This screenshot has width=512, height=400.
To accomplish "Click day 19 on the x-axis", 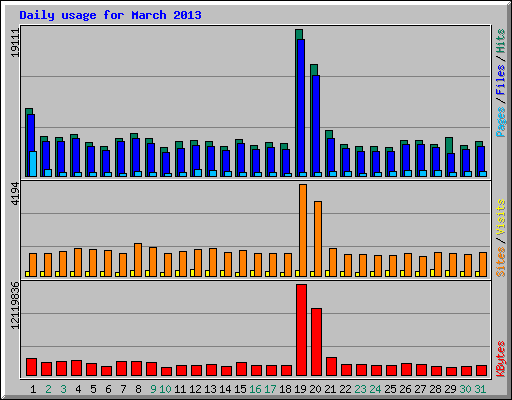I will (300, 389).
